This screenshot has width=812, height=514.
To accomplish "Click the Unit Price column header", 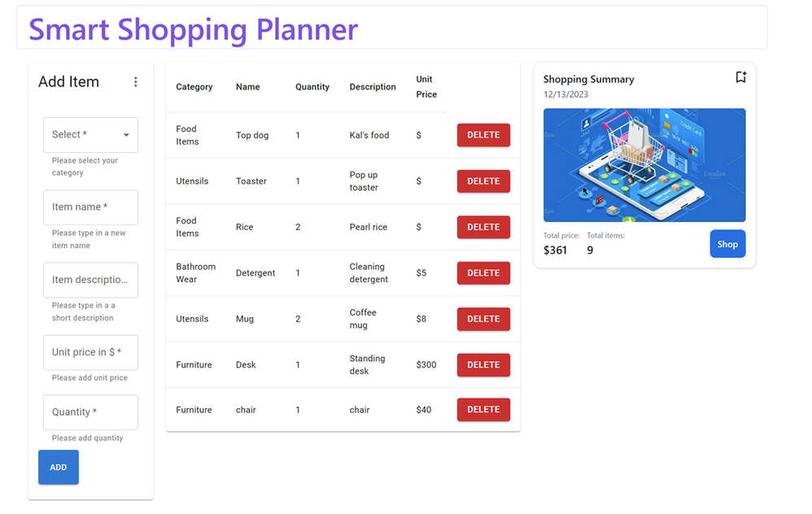I will 426,86.
